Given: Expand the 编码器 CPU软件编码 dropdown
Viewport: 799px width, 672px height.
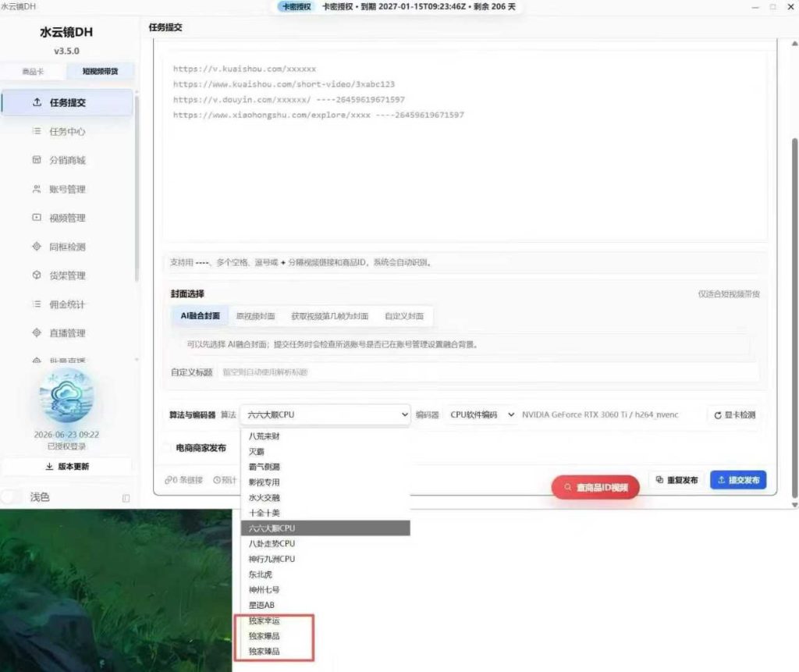Looking at the screenshot, I should click(x=481, y=415).
